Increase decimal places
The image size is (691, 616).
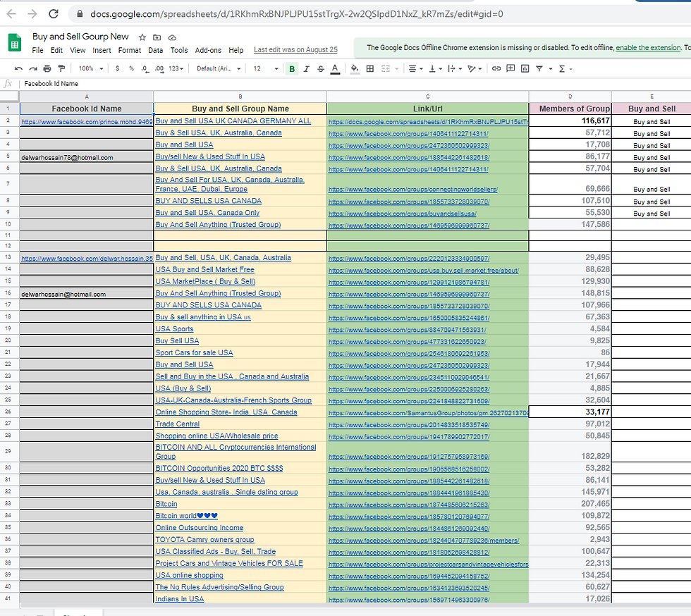click(x=159, y=69)
